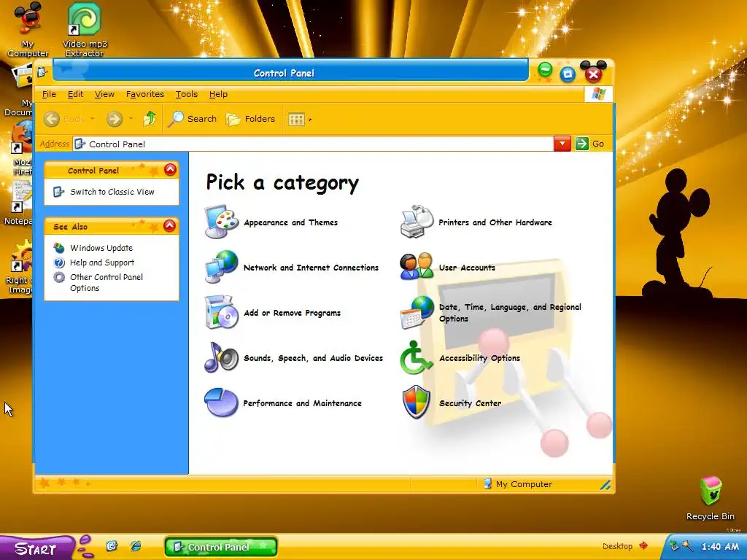
Task: Collapse the Control Panel sidebar section
Action: (x=170, y=169)
